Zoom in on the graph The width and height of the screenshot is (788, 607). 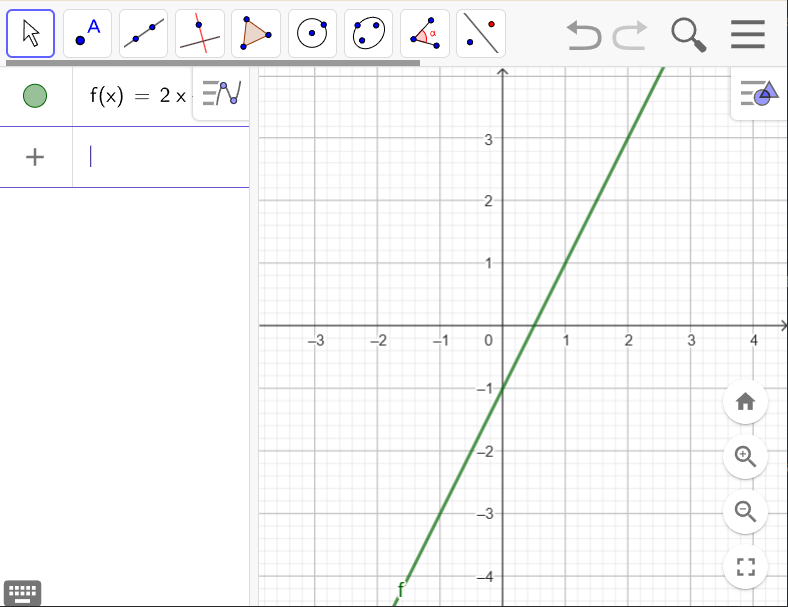coord(744,457)
